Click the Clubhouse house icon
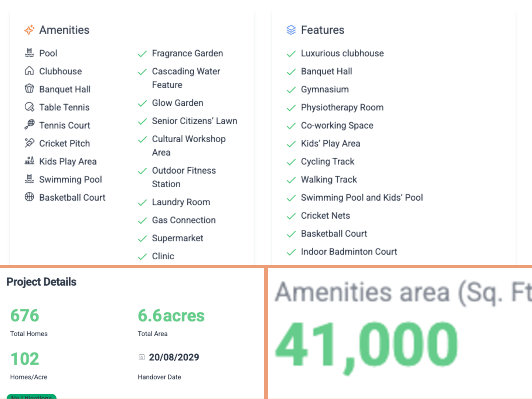The height and width of the screenshot is (399, 532). 29,71
